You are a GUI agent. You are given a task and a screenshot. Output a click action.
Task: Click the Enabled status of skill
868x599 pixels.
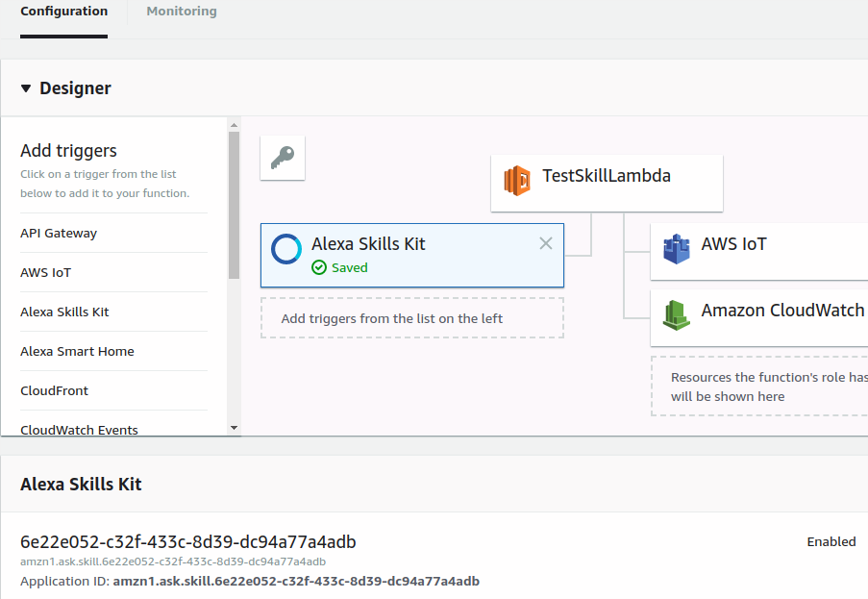[x=831, y=541]
